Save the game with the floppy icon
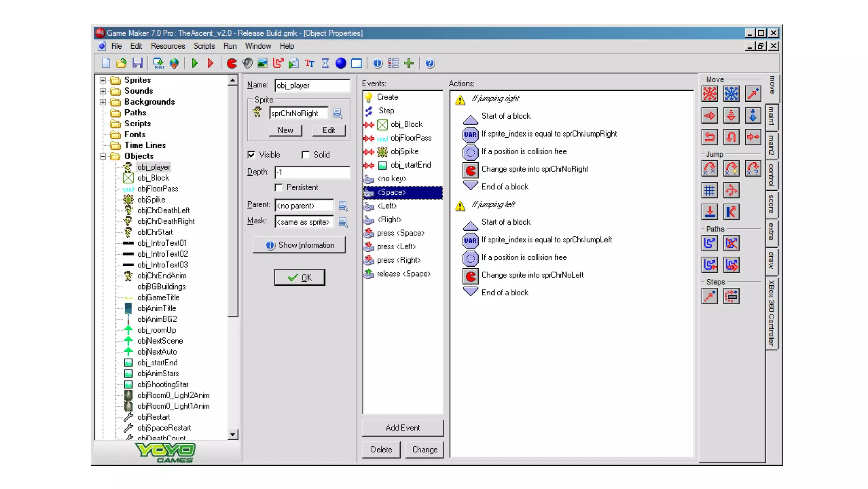 (137, 63)
